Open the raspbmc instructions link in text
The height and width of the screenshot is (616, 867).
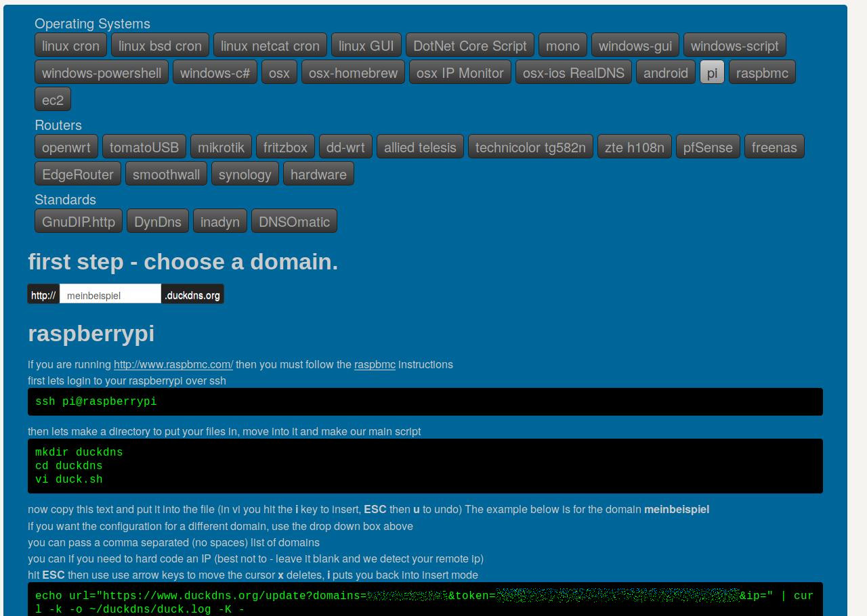point(375,364)
